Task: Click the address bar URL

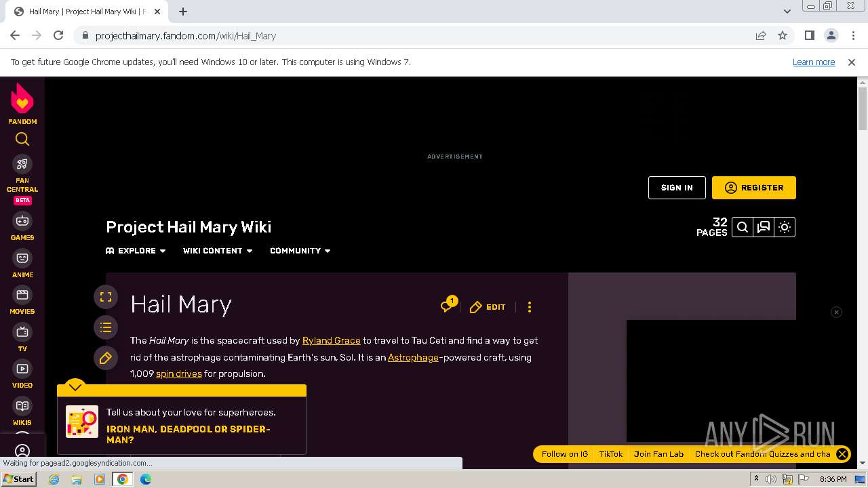Action: (185, 36)
